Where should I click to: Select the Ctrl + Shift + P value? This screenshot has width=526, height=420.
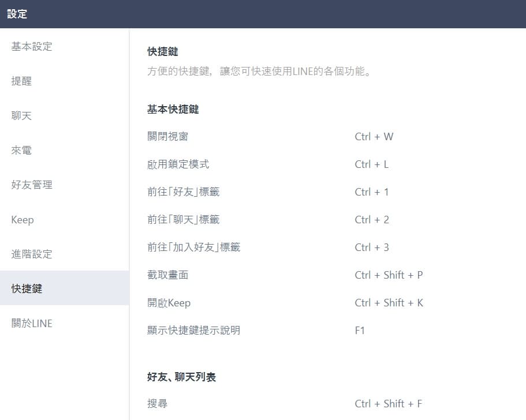tap(389, 275)
